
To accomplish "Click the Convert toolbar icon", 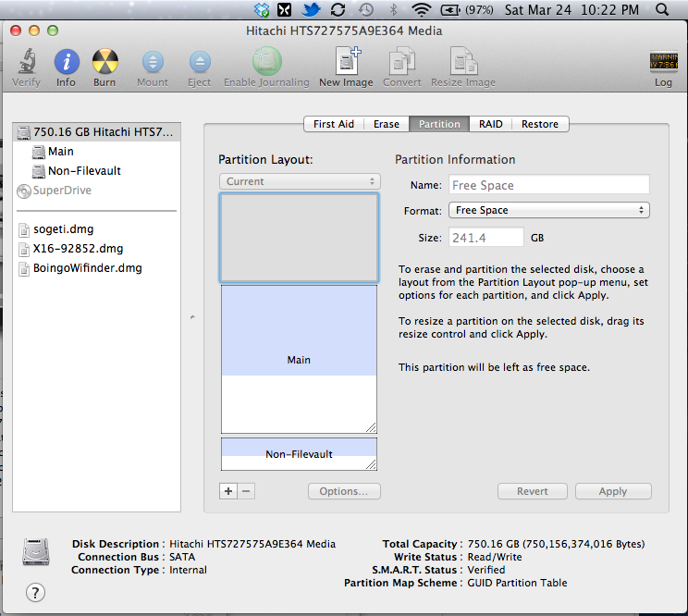I will [x=402, y=60].
